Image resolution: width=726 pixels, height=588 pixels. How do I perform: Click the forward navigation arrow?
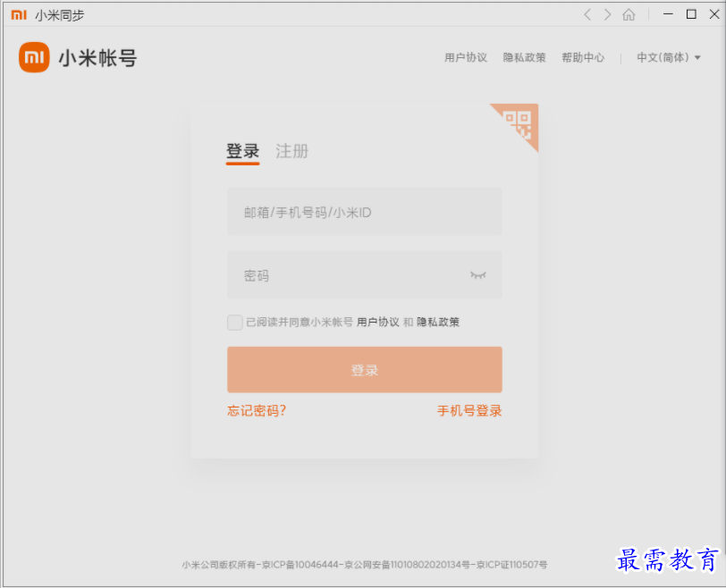pyautogui.click(x=607, y=15)
